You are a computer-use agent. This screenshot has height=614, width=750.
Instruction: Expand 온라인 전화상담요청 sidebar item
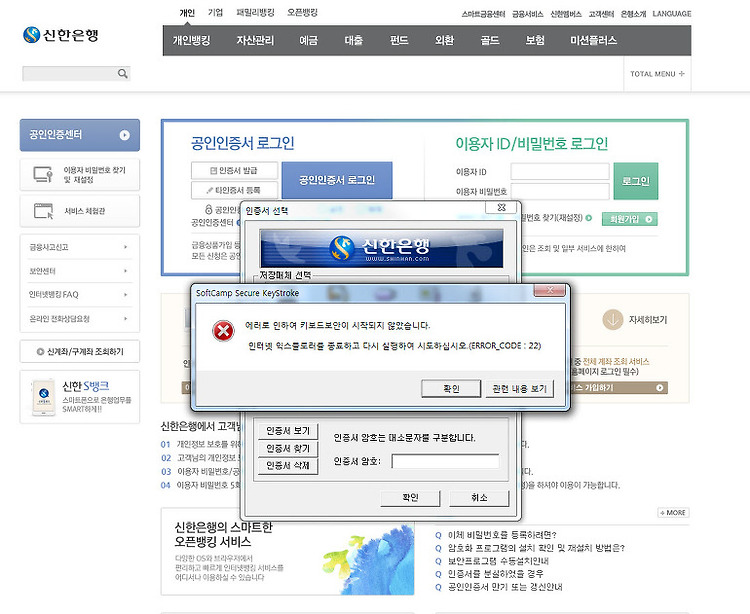pos(79,318)
